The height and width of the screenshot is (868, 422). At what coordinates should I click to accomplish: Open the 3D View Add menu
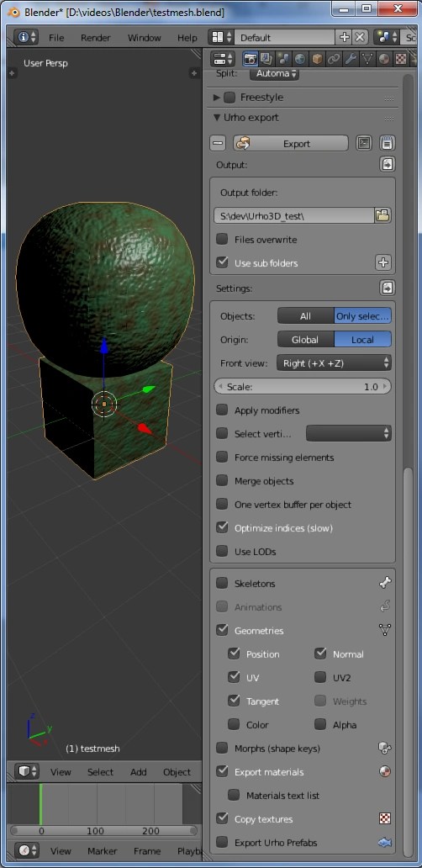138,771
